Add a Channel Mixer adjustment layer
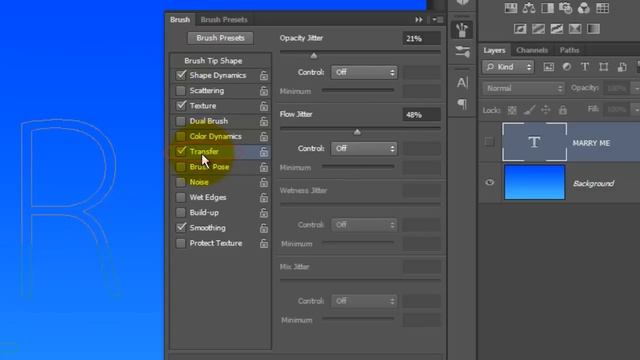Screen dimensions: 640x360 584,8
